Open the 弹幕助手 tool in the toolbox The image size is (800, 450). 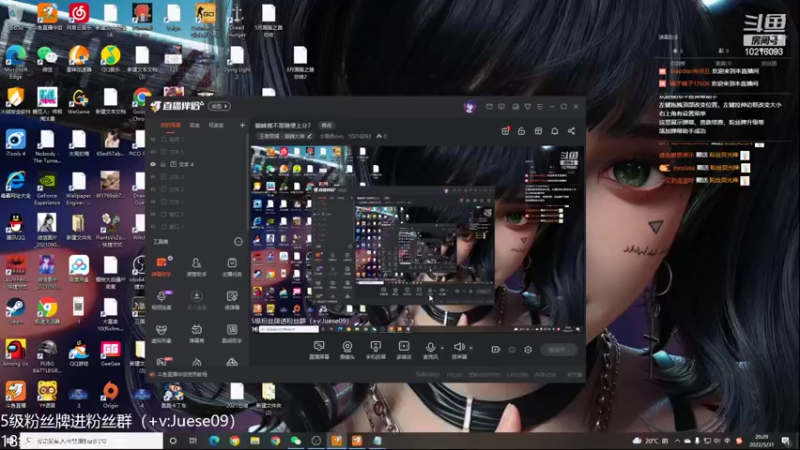pyautogui.click(x=162, y=267)
